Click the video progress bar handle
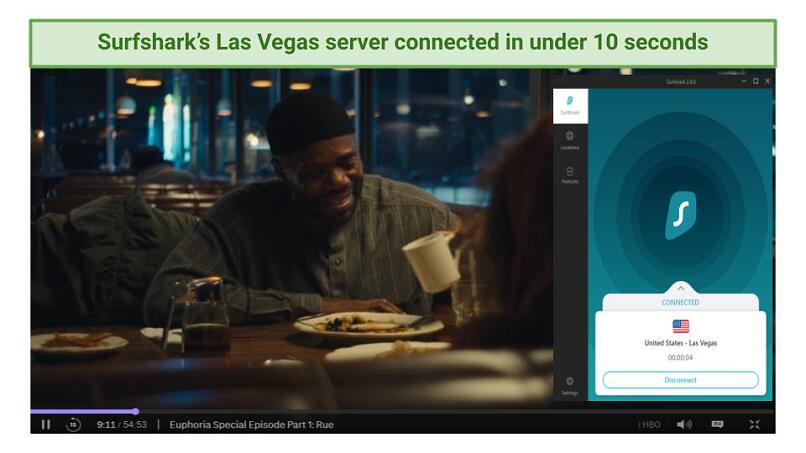 (136, 411)
